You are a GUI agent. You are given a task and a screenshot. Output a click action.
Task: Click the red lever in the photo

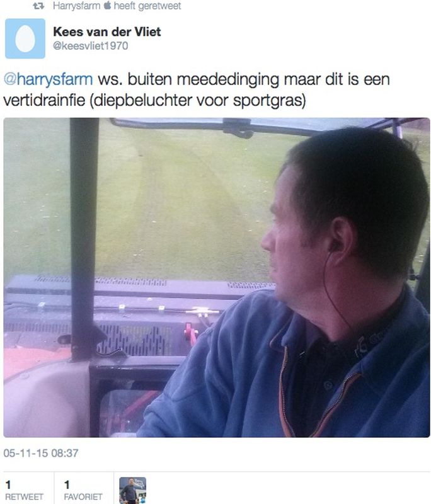coord(191,333)
